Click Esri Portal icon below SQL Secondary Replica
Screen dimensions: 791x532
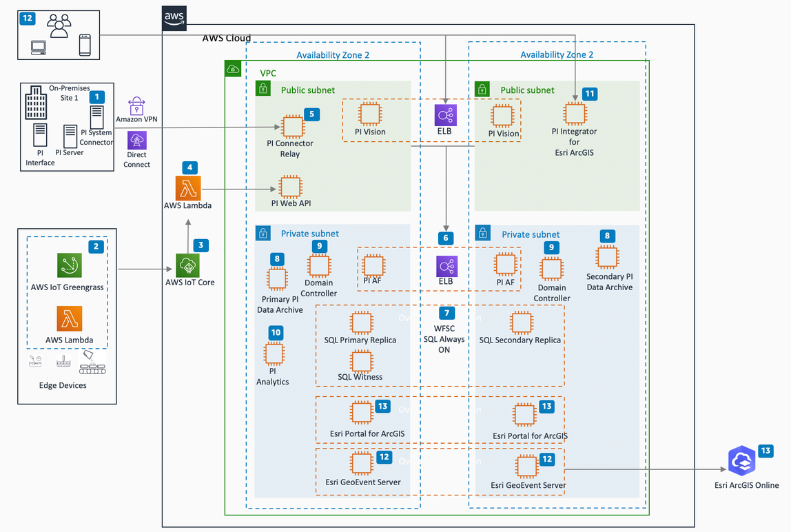tap(524, 416)
